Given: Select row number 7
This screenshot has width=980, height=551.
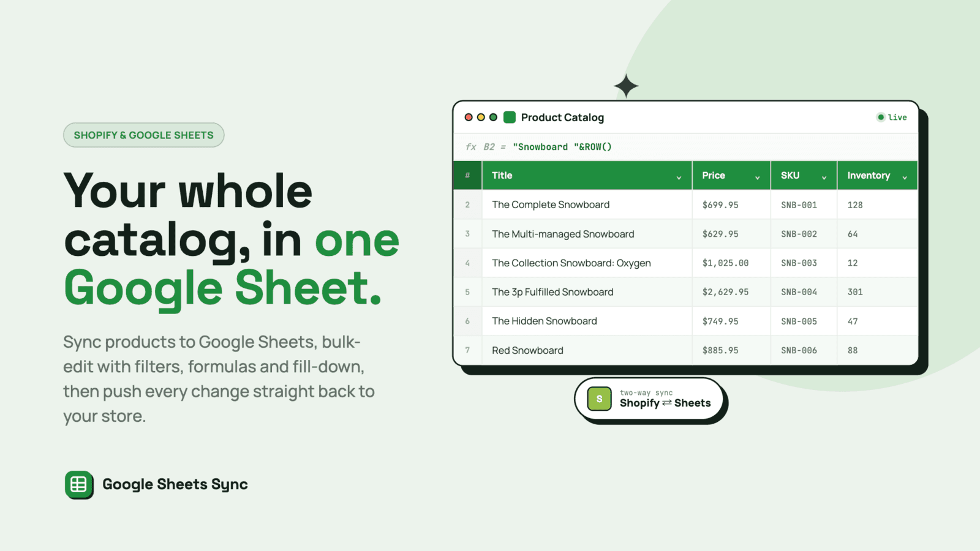Looking at the screenshot, I should (x=468, y=350).
